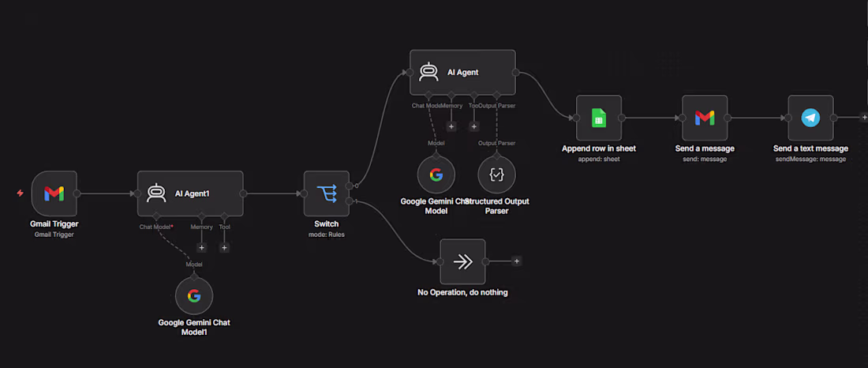Click the "Gmail Trigger" bold label text
The width and height of the screenshot is (868, 368).
pos(54,224)
